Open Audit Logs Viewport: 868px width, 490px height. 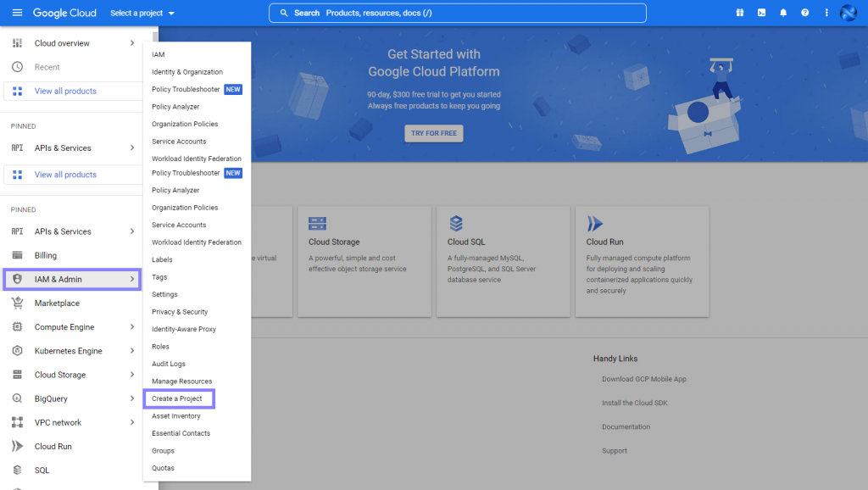coord(169,364)
